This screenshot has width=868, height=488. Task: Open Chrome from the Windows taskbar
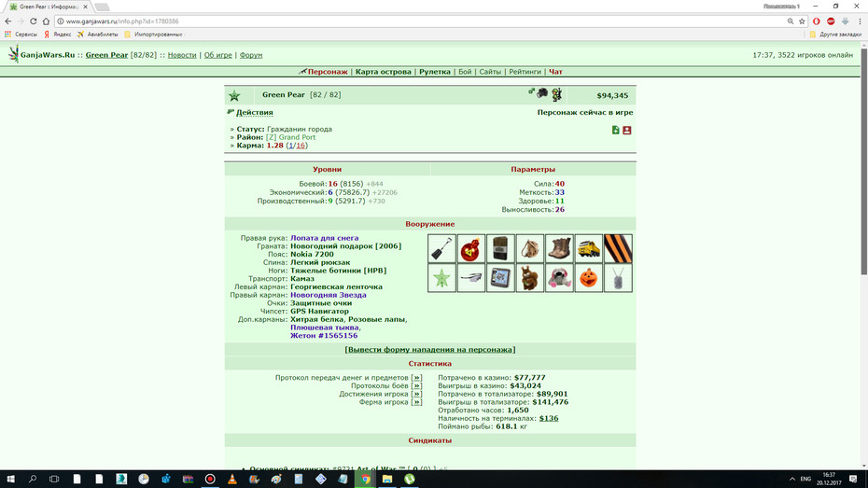pyautogui.click(x=365, y=480)
